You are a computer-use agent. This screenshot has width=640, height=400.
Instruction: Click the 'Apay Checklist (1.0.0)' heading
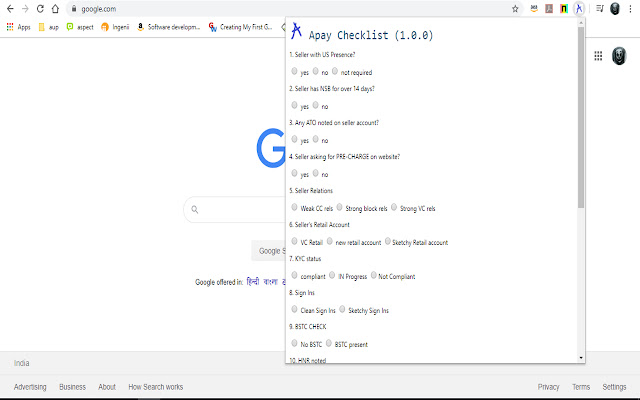tap(371, 36)
